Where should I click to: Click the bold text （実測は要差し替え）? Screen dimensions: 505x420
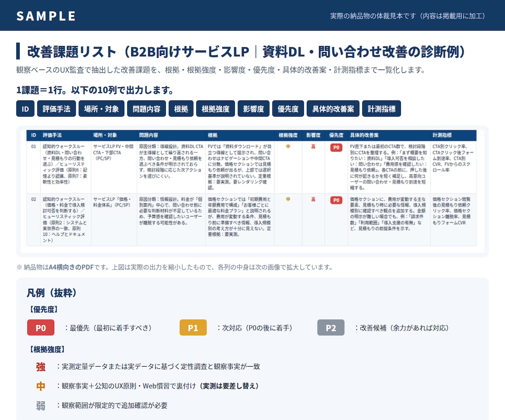[x=229, y=386]
